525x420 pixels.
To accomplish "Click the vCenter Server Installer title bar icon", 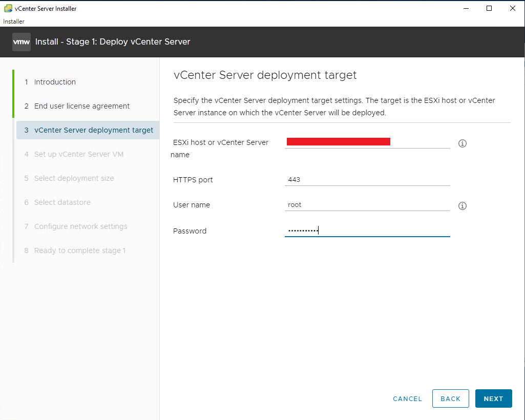I will (x=8, y=8).
